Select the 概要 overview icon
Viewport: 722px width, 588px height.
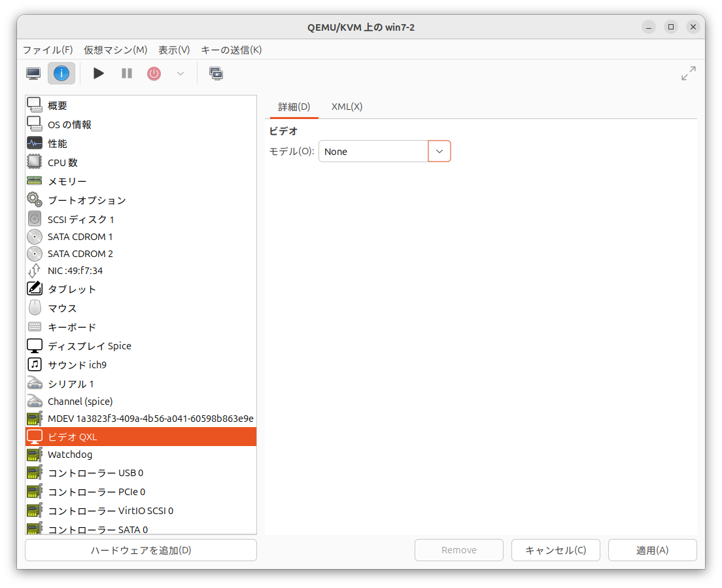35,105
